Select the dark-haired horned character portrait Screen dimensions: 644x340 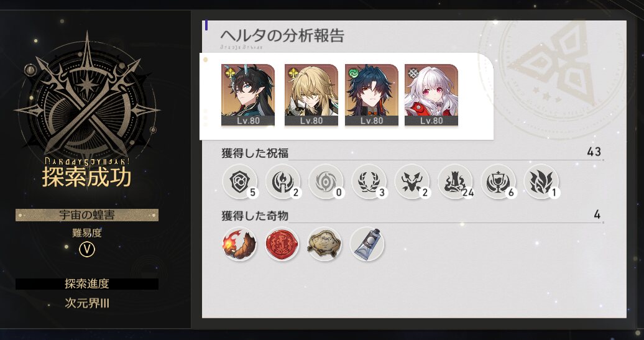click(248, 95)
